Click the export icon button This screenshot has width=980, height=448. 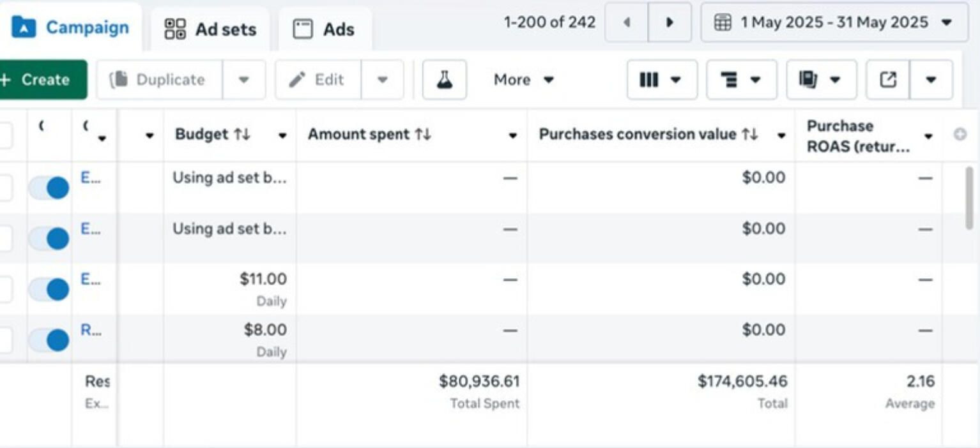click(x=888, y=80)
